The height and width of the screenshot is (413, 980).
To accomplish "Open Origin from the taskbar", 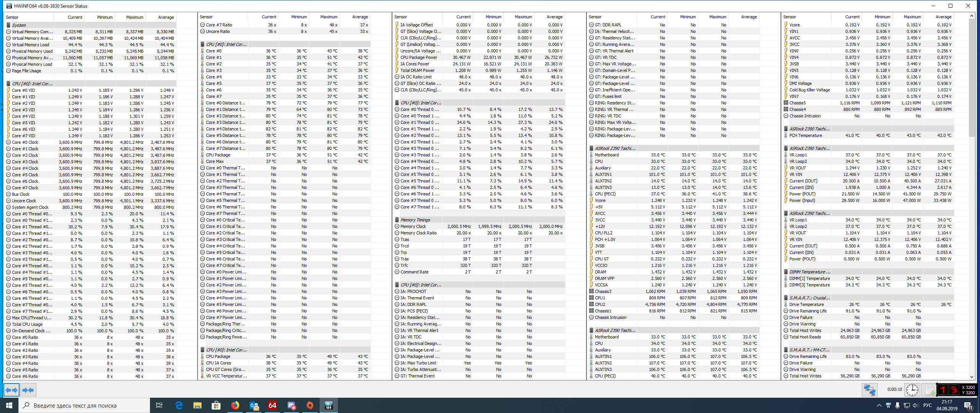I will 310,405.
